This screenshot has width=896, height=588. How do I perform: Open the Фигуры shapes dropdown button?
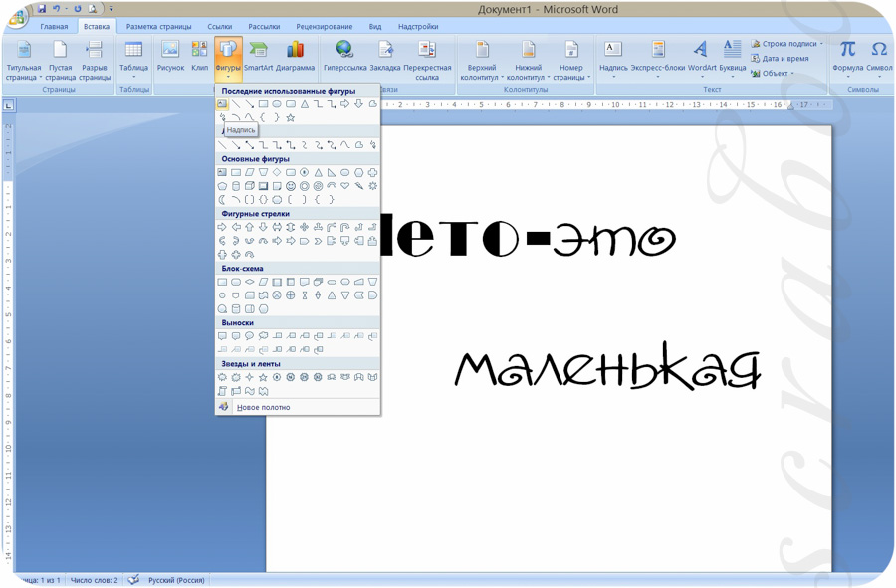[228, 59]
